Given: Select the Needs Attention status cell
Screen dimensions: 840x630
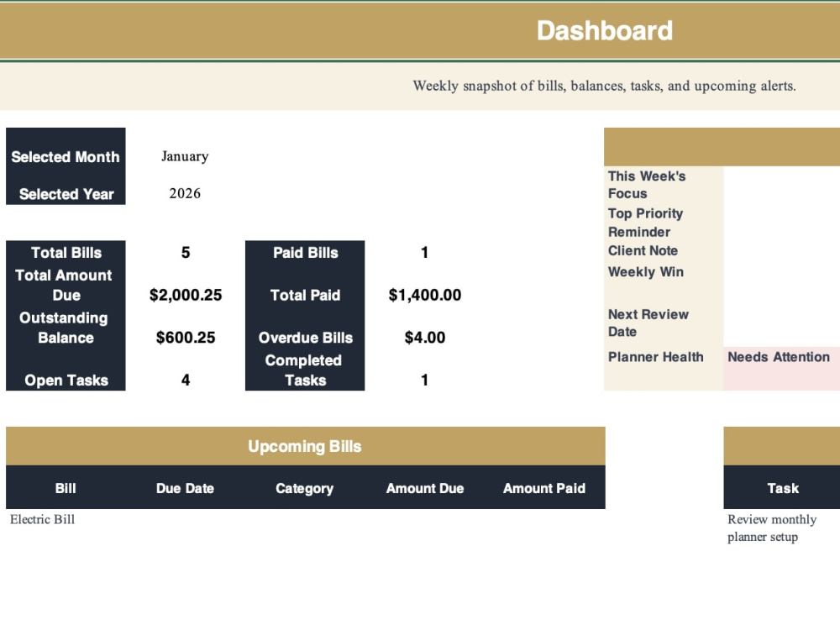Looking at the screenshot, I should coord(781,369).
